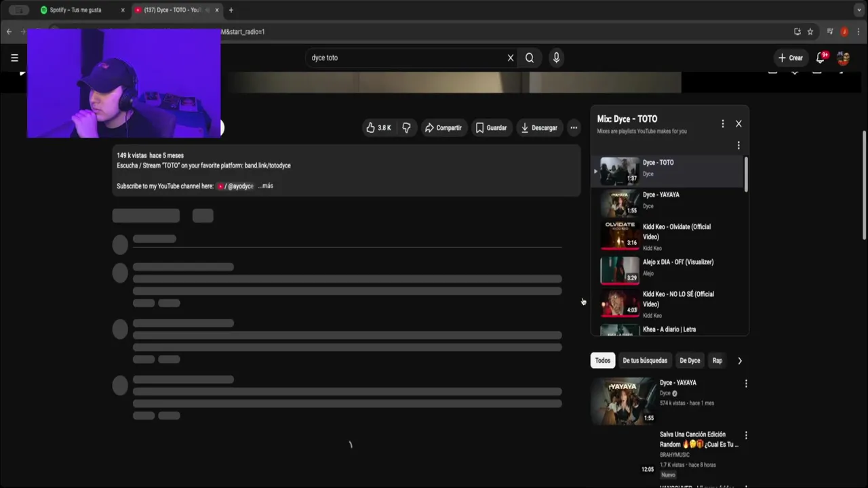Click the page vertical scrollbar

point(864,184)
